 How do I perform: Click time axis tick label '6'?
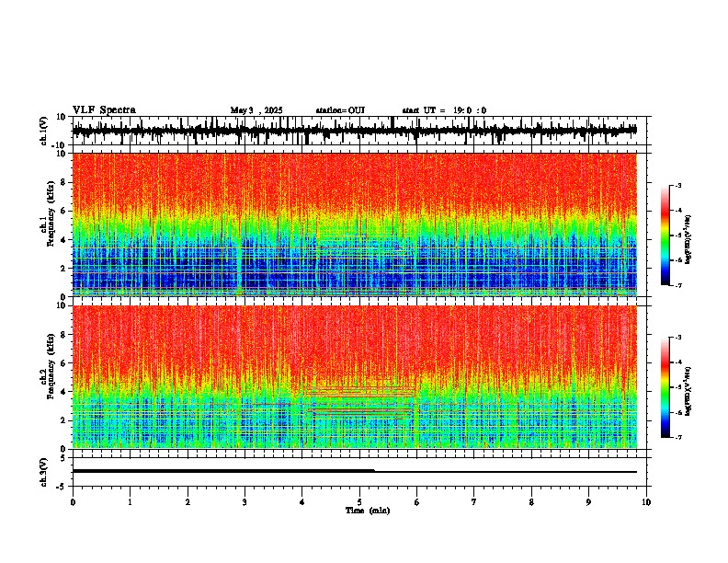[417, 502]
